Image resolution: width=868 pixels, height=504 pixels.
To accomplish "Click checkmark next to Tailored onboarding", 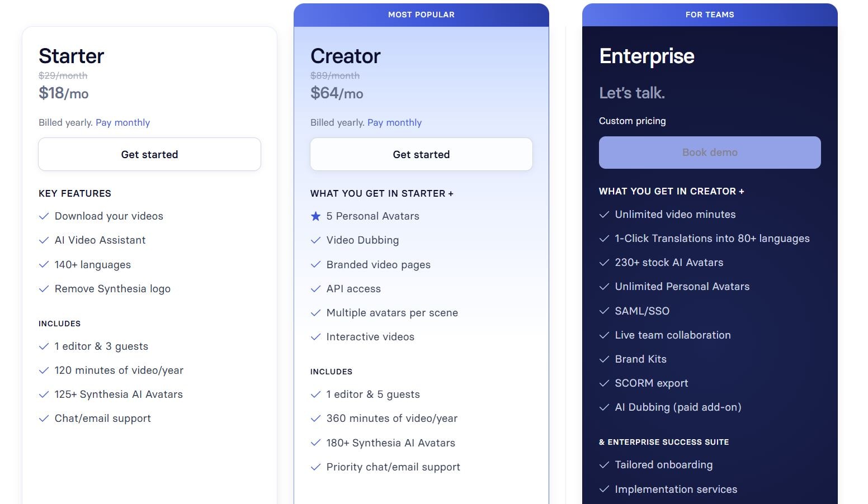I will (x=604, y=465).
